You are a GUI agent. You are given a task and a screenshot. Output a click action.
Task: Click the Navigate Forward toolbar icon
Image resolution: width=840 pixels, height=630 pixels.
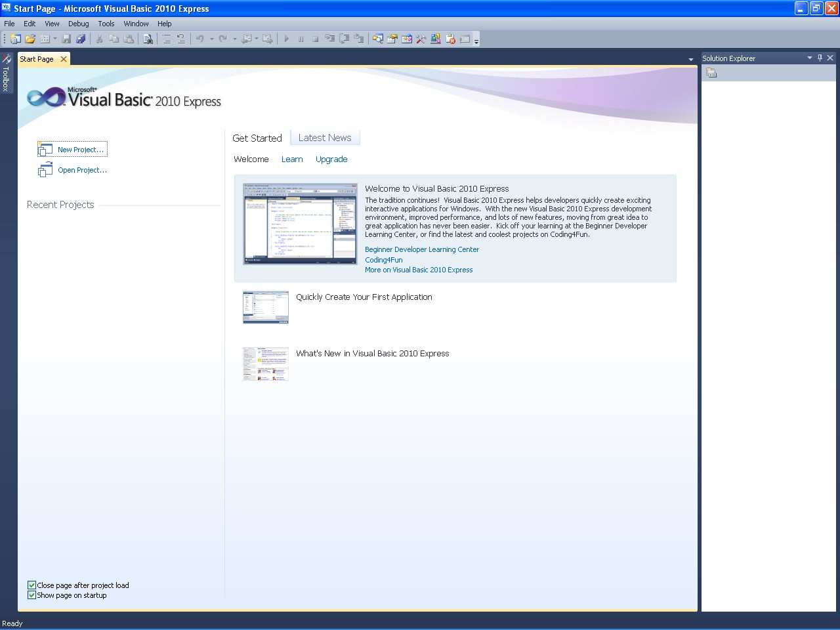(267, 39)
